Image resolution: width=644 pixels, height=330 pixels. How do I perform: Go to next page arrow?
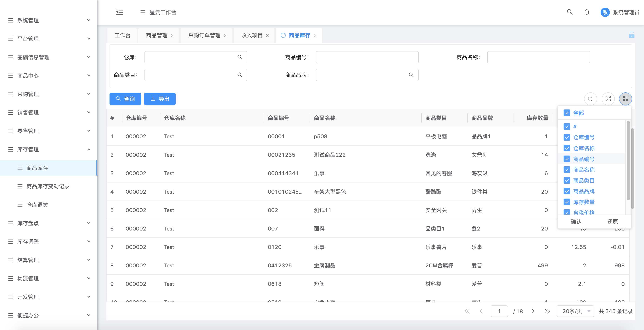click(533, 311)
